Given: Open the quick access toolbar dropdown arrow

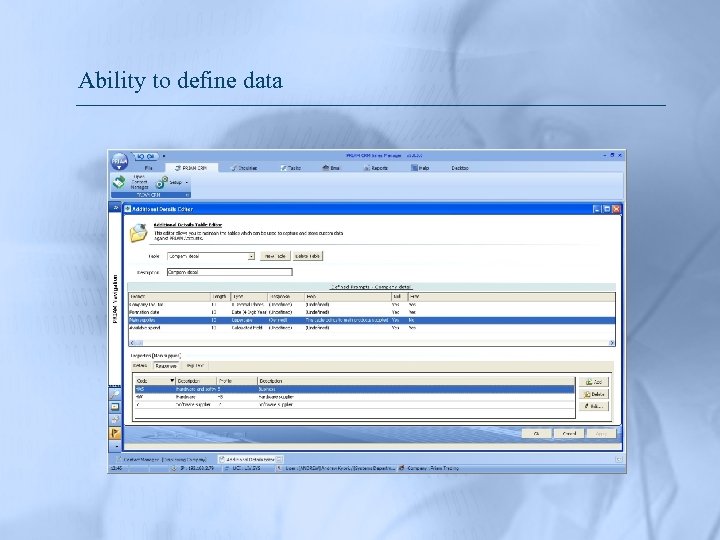Looking at the screenshot, I should (x=164, y=156).
